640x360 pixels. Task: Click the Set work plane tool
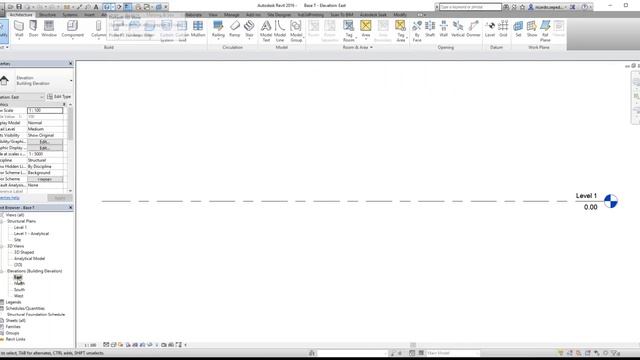tap(518, 29)
